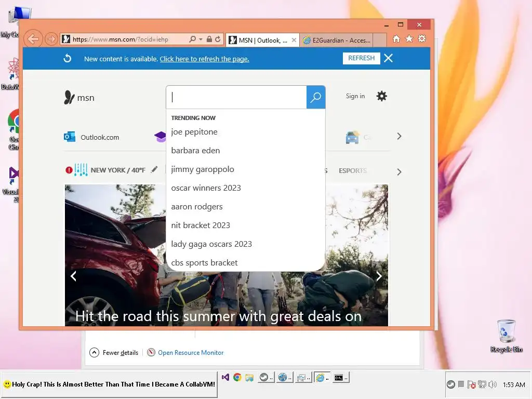Click the search magnifier in address bar

coord(192,39)
